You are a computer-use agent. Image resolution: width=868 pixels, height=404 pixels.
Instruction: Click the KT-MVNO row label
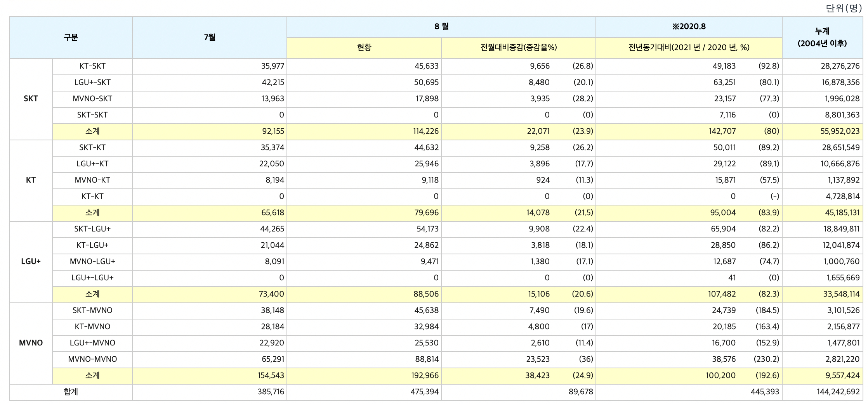click(x=92, y=327)
